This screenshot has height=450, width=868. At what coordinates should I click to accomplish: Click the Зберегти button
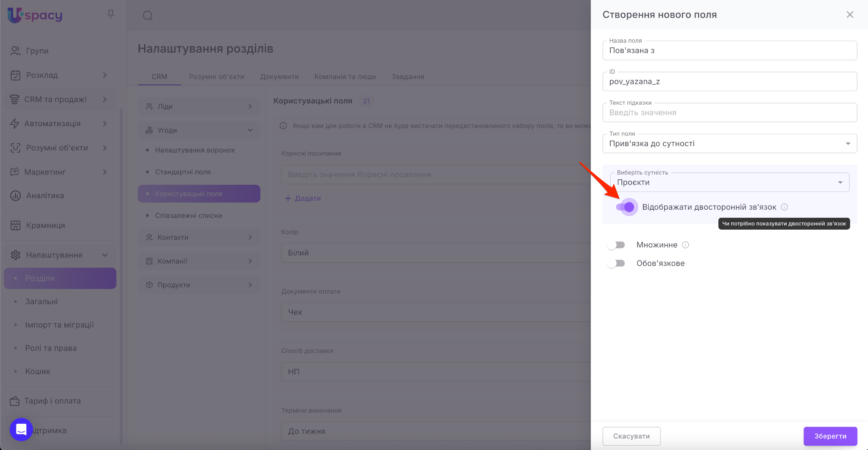(830, 436)
